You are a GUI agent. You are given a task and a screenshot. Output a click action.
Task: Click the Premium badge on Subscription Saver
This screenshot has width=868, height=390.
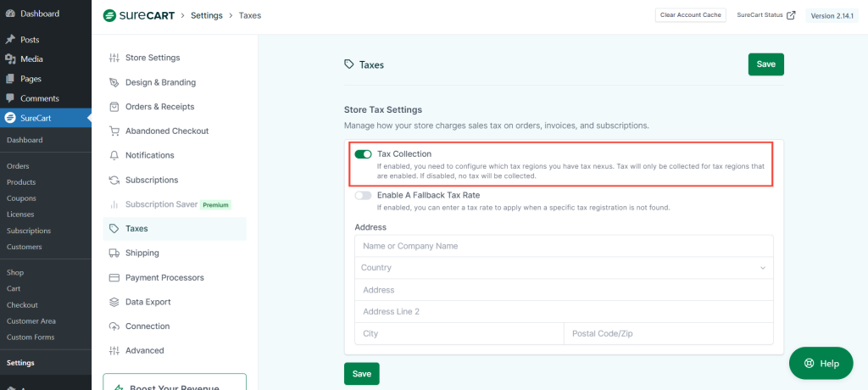point(215,205)
